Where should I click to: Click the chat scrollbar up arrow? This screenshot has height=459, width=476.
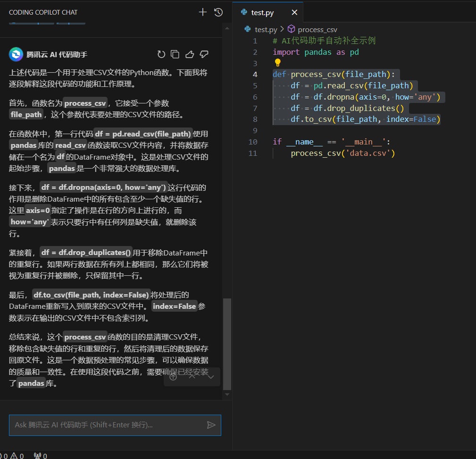tap(227, 28)
